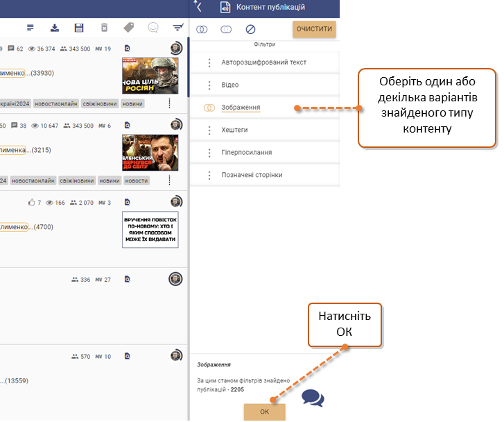
Task: Click the tag label icon in toolbar
Action: click(x=128, y=28)
